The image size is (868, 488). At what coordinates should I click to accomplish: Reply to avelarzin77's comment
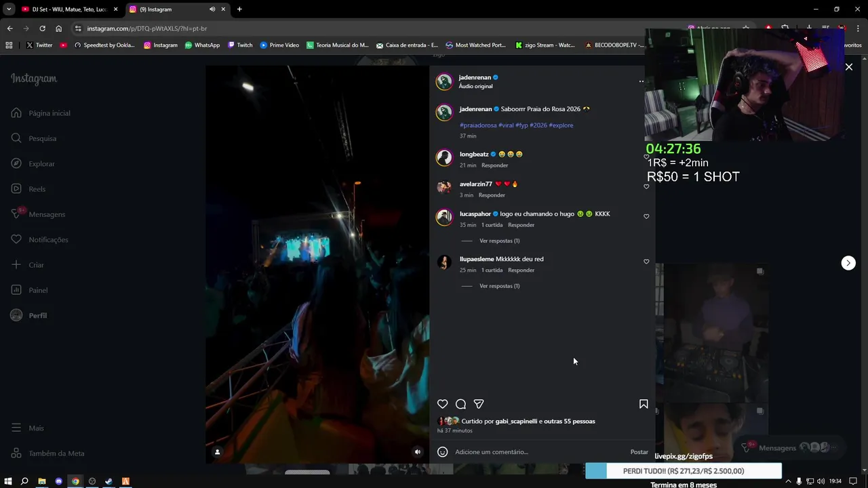pyautogui.click(x=492, y=195)
